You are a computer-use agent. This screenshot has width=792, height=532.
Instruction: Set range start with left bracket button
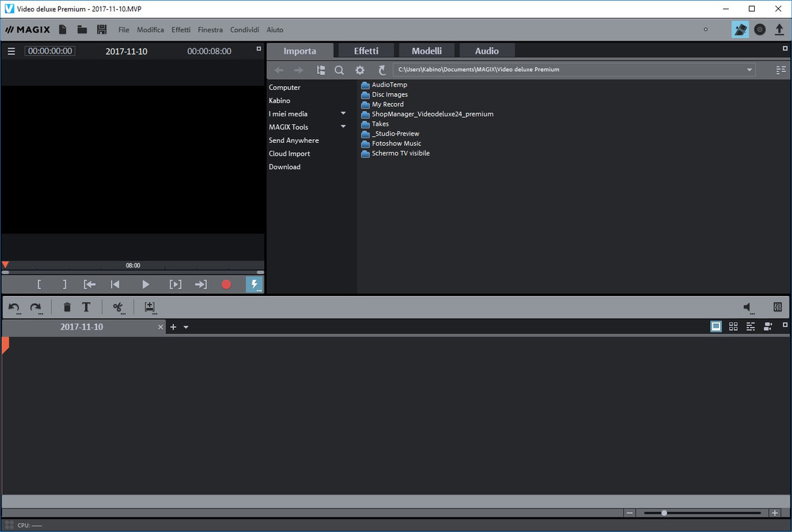click(39, 285)
